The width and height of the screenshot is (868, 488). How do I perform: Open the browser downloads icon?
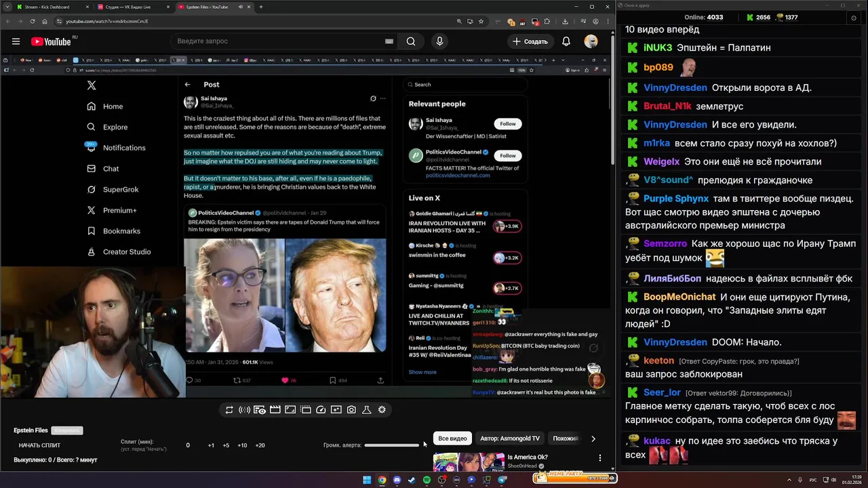[x=565, y=21]
